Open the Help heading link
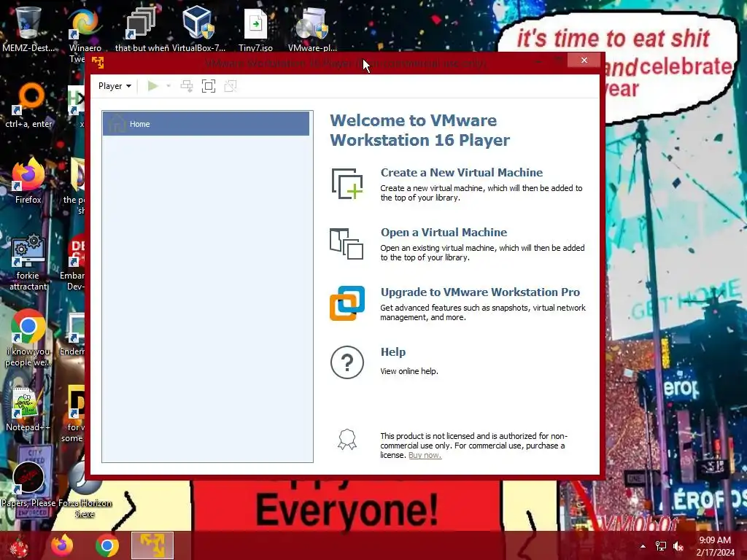Image resolution: width=747 pixels, height=560 pixels. click(393, 352)
